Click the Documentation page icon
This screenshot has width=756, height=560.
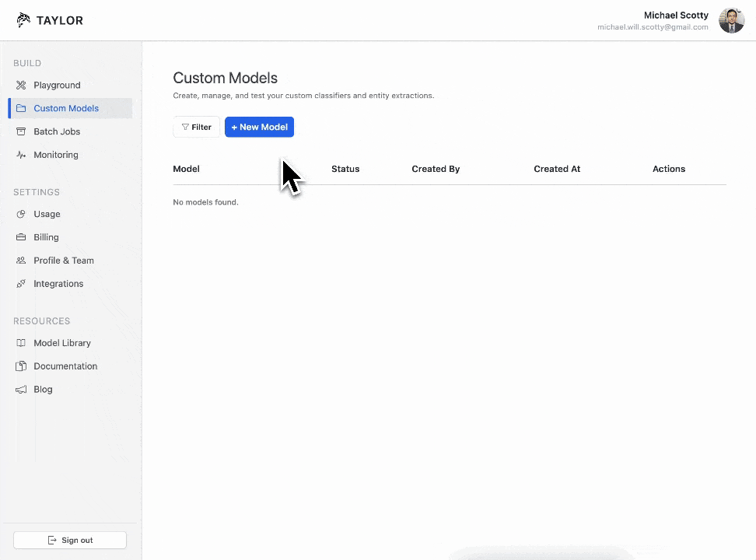[x=20, y=366]
